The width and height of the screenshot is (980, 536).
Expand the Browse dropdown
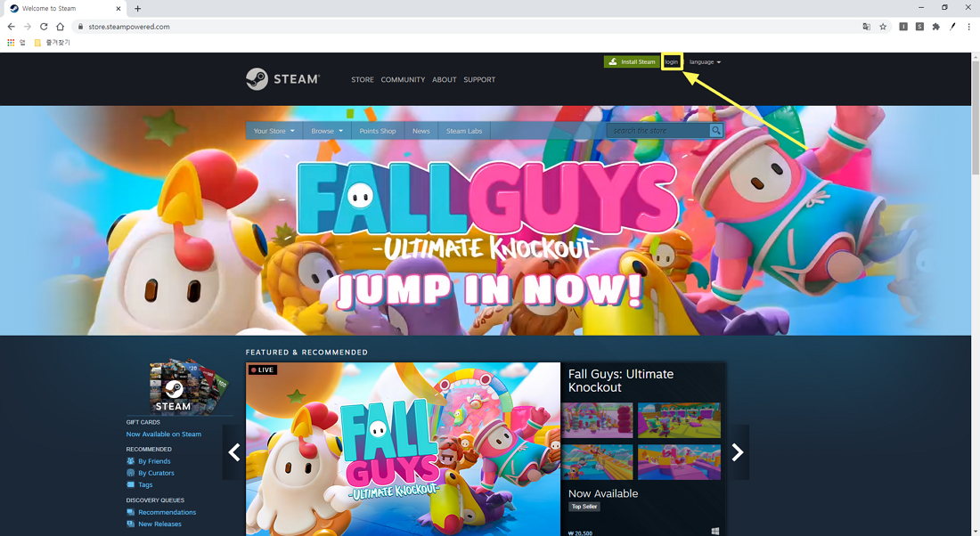click(x=328, y=131)
